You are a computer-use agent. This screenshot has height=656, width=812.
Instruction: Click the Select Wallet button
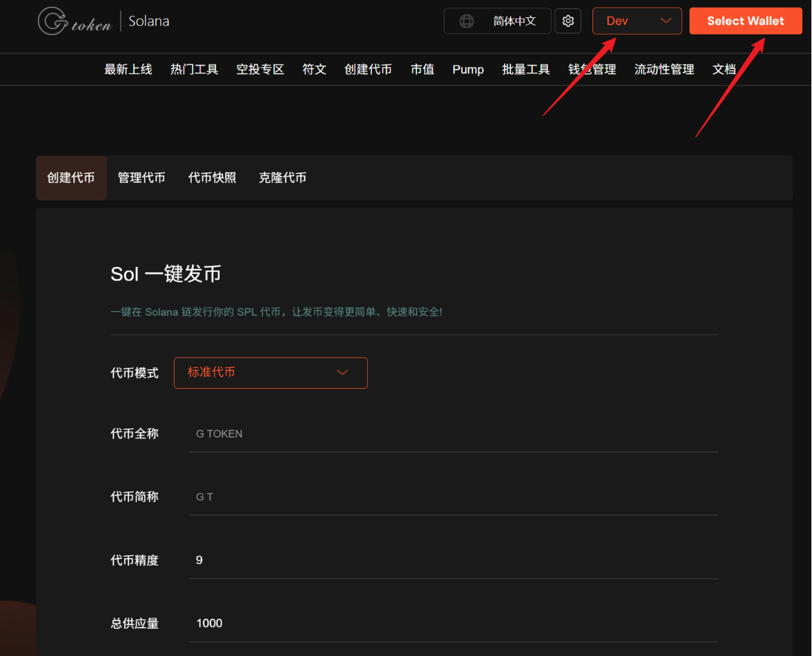point(746,21)
